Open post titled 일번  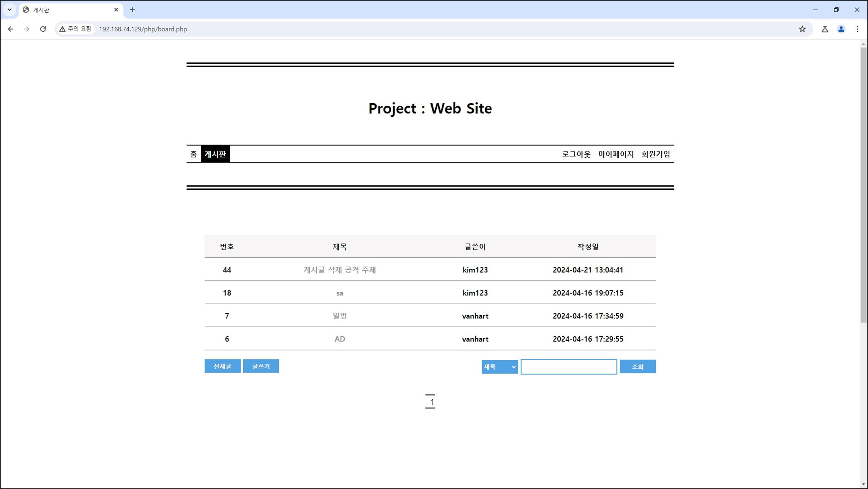tap(340, 316)
